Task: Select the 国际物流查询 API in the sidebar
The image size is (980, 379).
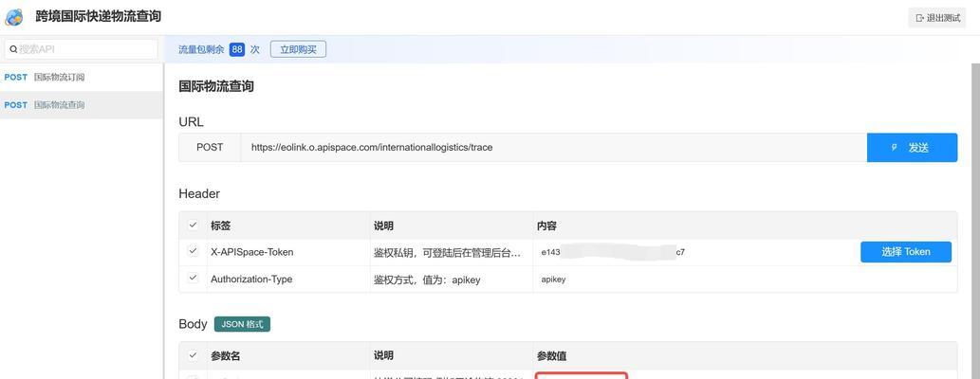Action: coord(59,105)
